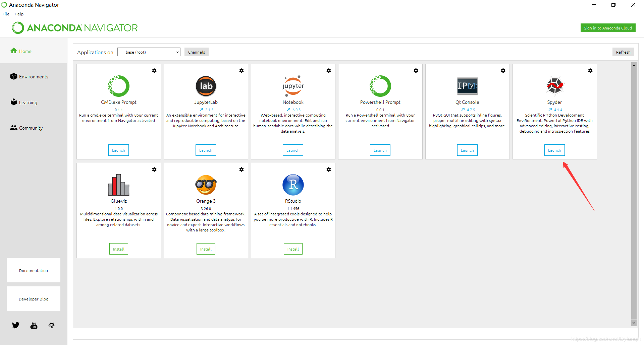Open the File menu
The width and height of the screenshot is (644, 345).
coord(6,14)
